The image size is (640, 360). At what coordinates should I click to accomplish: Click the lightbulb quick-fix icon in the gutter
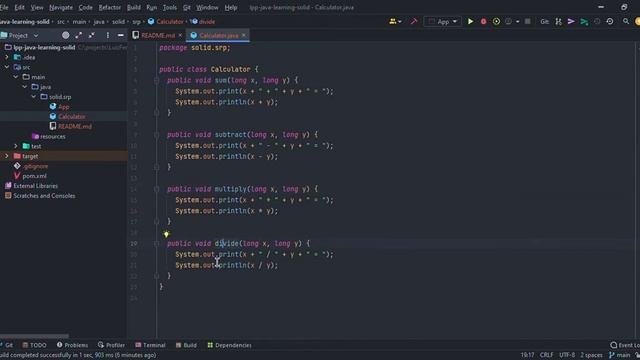click(x=166, y=234)
